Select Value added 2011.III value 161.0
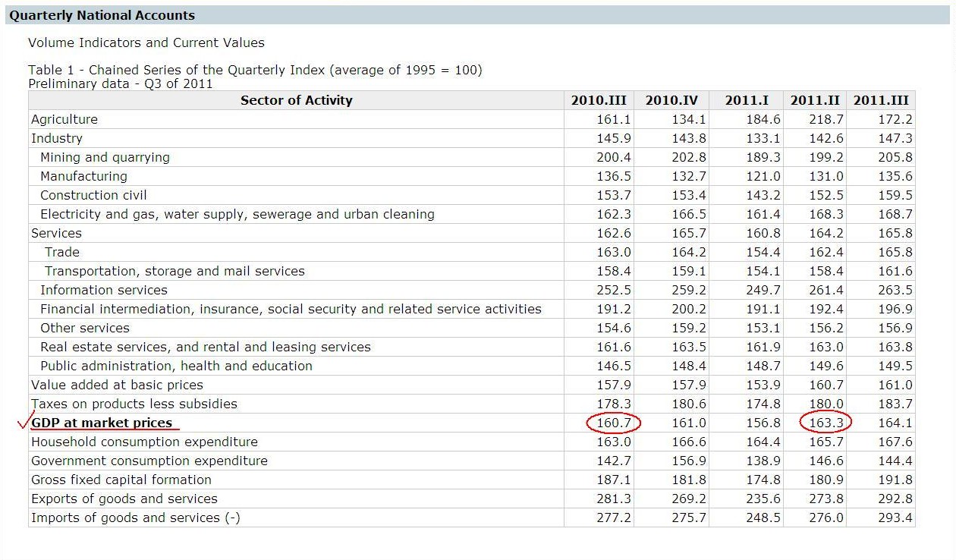 [x=895, y=385]
